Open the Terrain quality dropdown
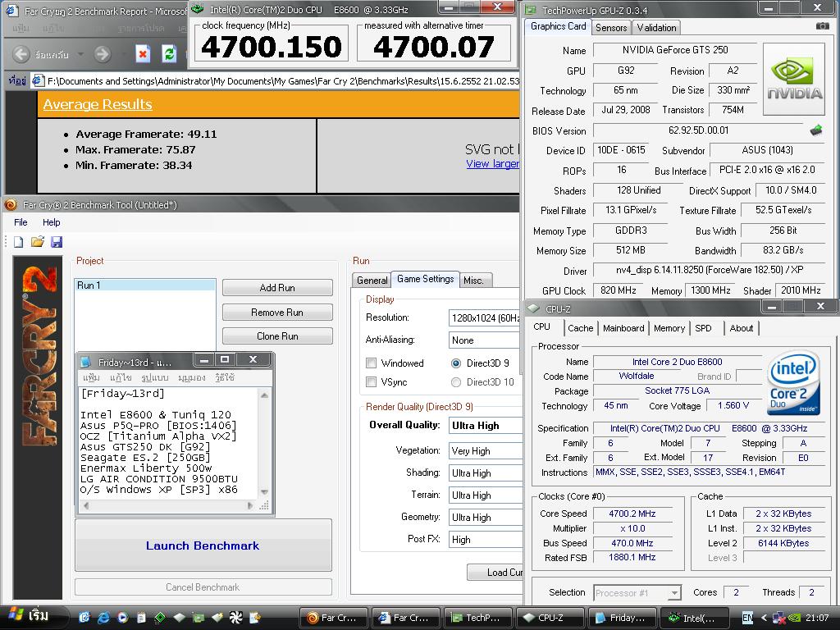The width and height of the screenshot is (840, 630). (x=484, y=495)
